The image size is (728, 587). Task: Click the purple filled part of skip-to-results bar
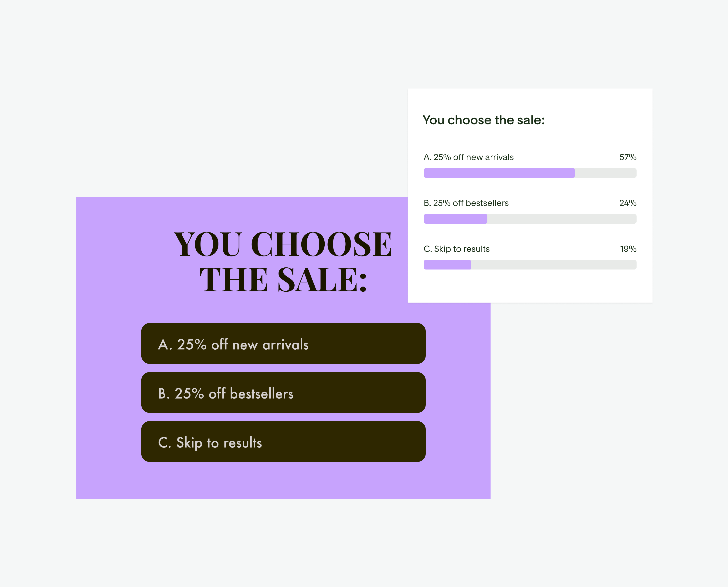447,265
